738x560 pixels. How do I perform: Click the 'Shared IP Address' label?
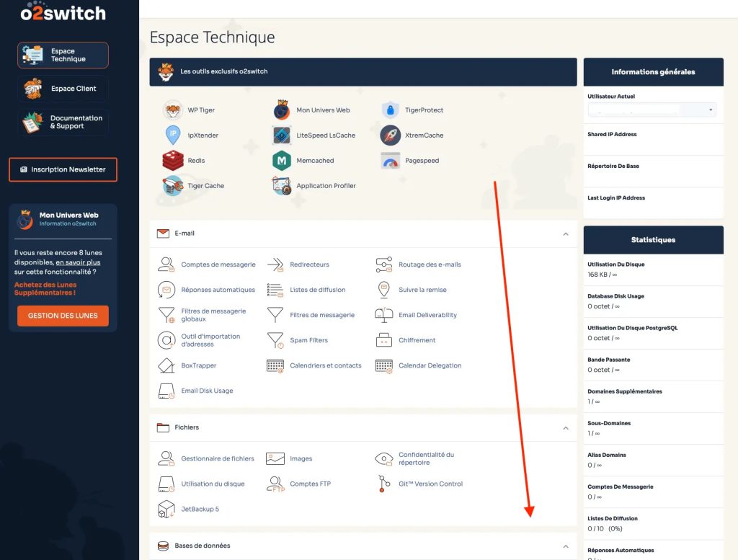612,134
